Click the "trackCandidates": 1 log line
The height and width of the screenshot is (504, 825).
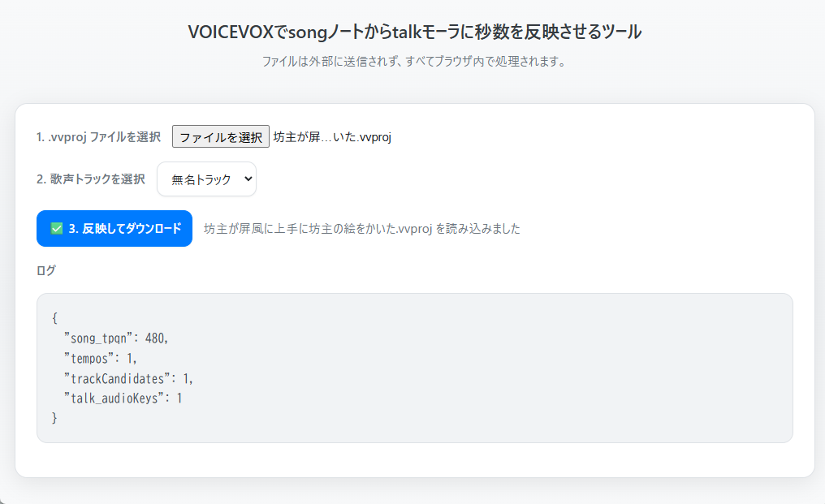pos(128,378)
